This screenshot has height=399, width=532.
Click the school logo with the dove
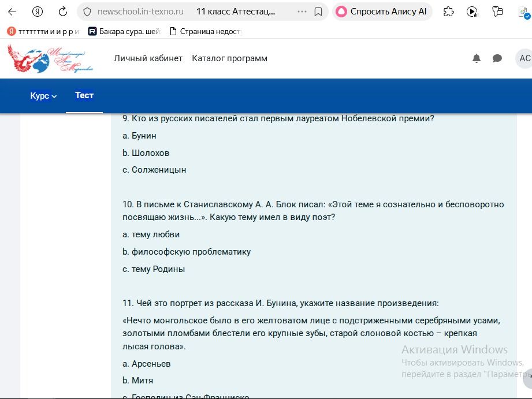(50, 58)
